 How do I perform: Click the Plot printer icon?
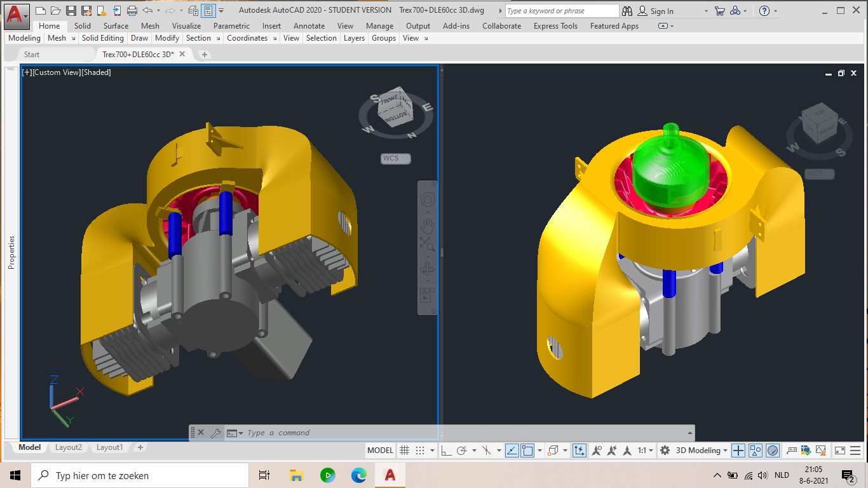[x=132, y=11]
